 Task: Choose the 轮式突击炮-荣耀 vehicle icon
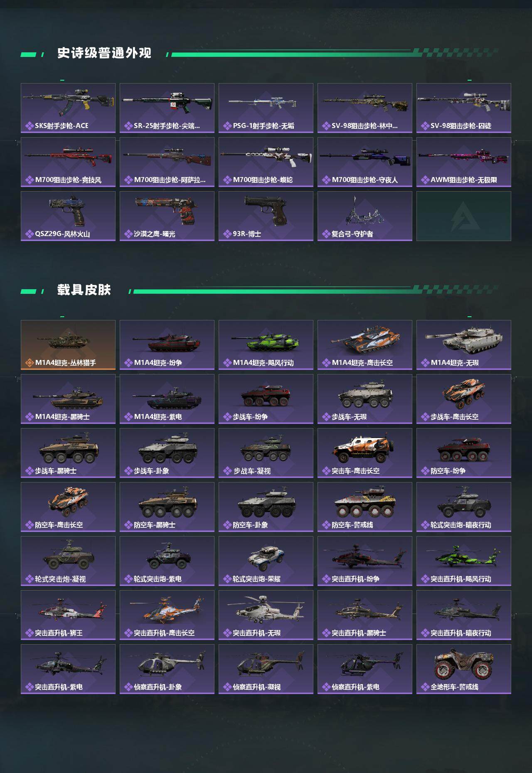coord(266,561)
